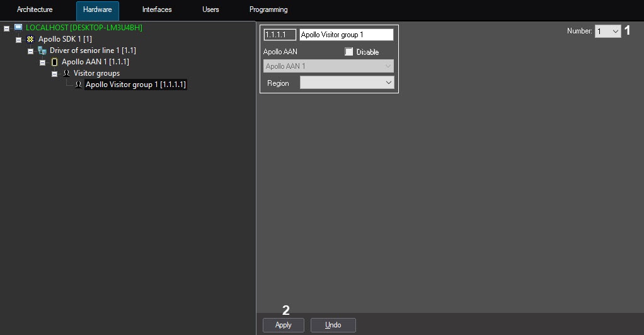Screen dimensions: 644x335
Task: Go to the Programming tab
Action: click(268, 9)
